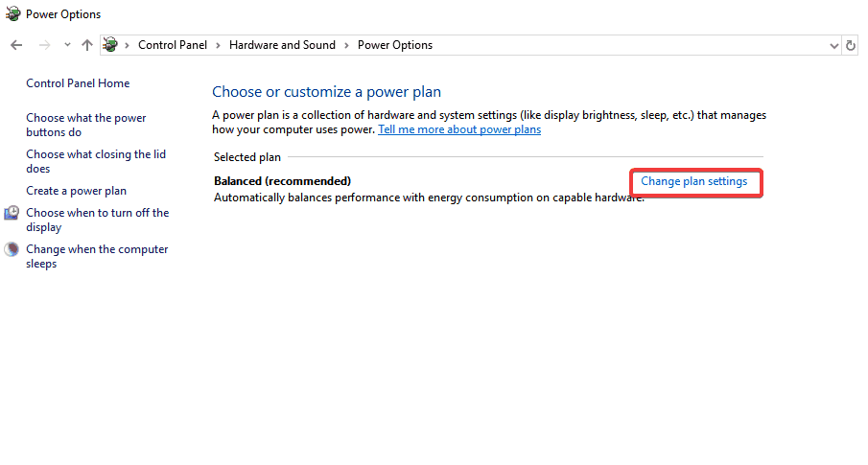Image resolution: width=868 pixels, height=465 pixels.
Task: Expand the chevron after Hardware and Sound breadcrumb
Action: (x=347, y=45)
